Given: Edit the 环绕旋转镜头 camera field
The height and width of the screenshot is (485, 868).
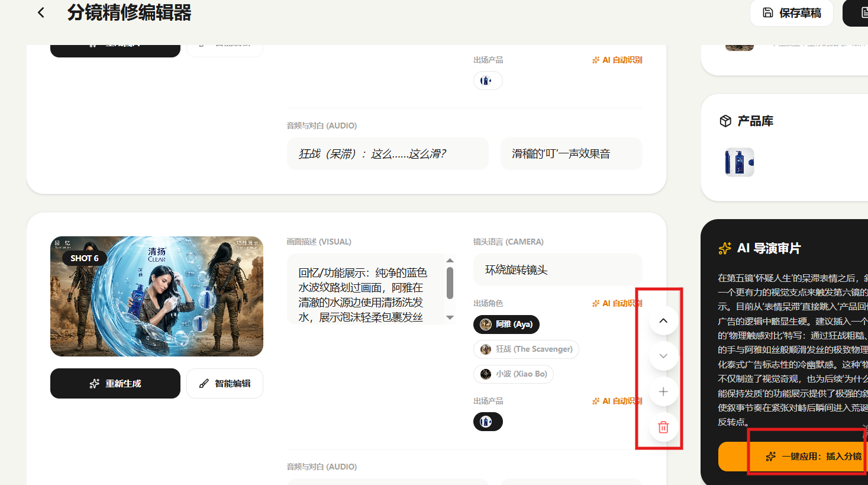Looking at the screenshot, I should (x=557, y=270).
